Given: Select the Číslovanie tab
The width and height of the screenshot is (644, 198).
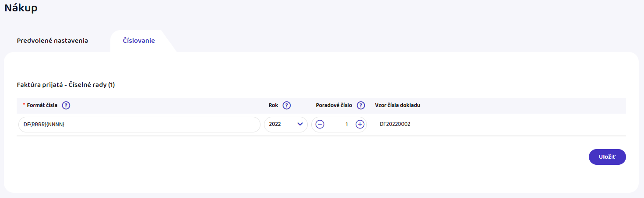Looking at the screenshot, I should 139,41.
